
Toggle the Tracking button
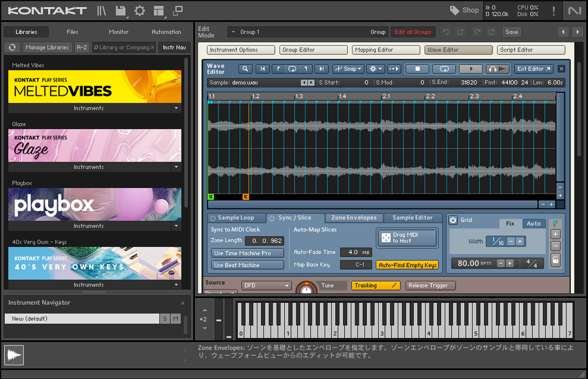click(376, 286)
